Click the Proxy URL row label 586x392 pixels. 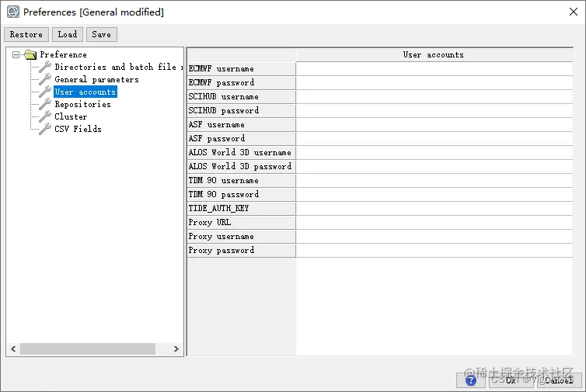point(242,223)
